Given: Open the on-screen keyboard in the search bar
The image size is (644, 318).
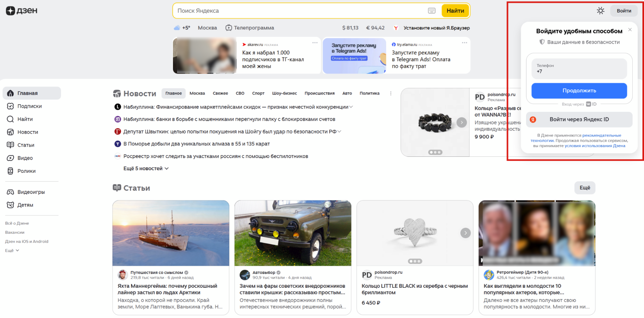Looking at the screenshot, I should 431,11.
